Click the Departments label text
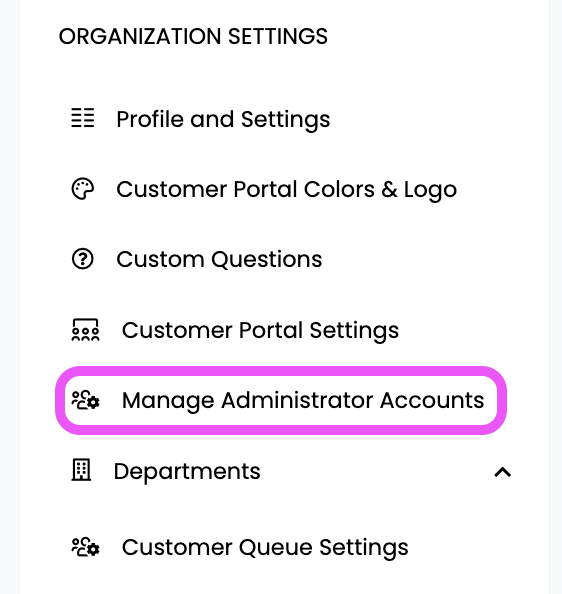The height and width of the screenshot is (594, 562). pos(187,472)
